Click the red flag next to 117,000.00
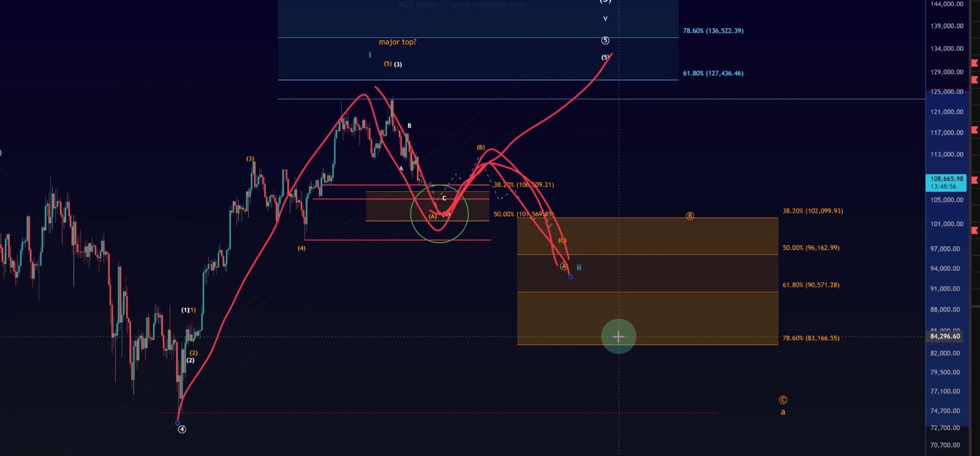 (974, 129)
